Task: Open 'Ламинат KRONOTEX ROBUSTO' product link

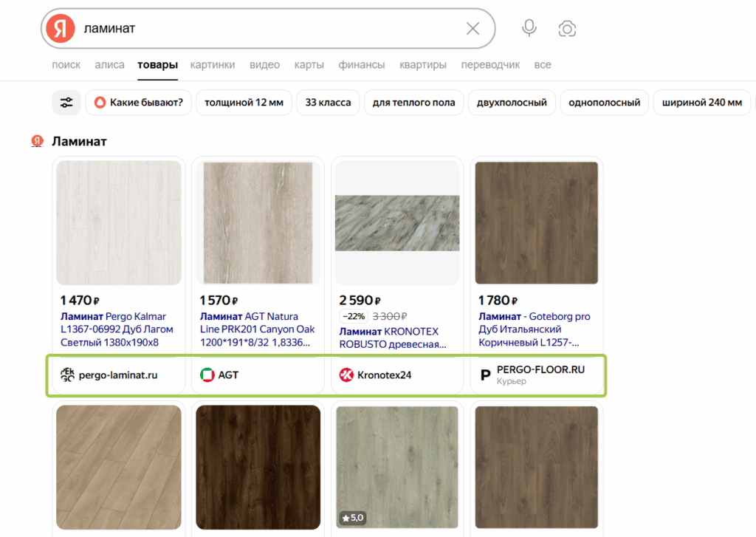Action: [x=393, y=338]
